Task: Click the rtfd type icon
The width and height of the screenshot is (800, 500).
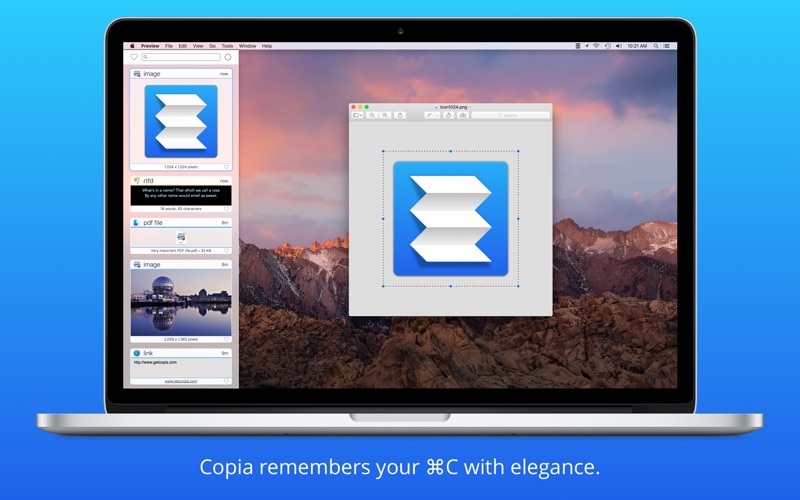Action: tap(136, 181)
